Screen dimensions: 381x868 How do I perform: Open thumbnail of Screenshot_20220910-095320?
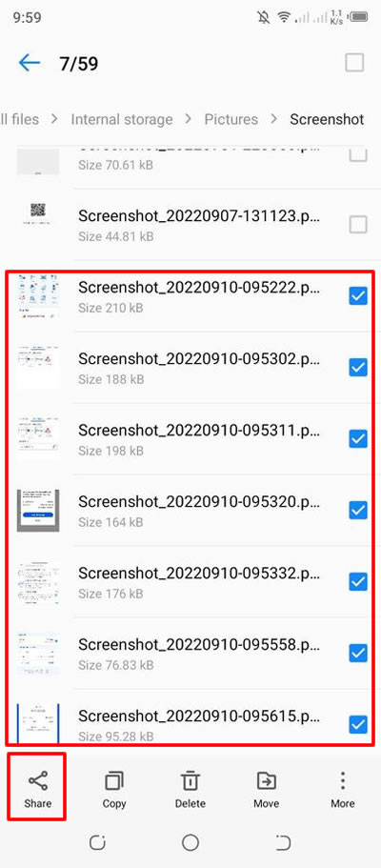pyautogui.click(x=38, y=511)
